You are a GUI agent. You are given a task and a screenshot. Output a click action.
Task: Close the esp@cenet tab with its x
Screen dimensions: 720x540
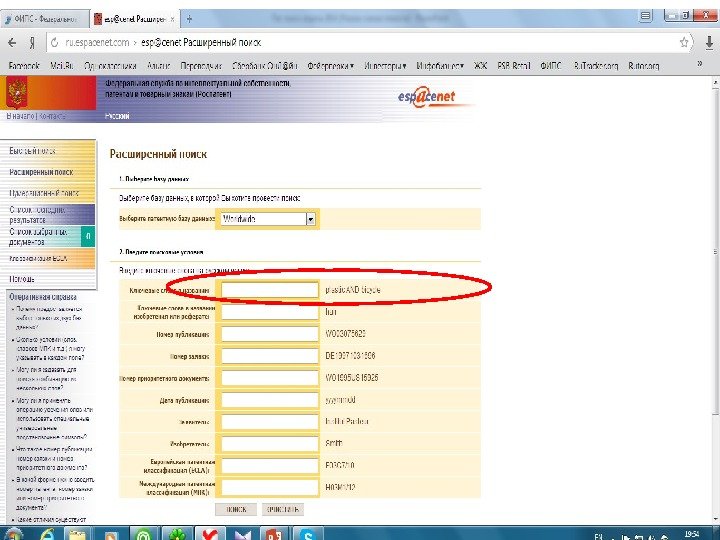click(172, 19)
